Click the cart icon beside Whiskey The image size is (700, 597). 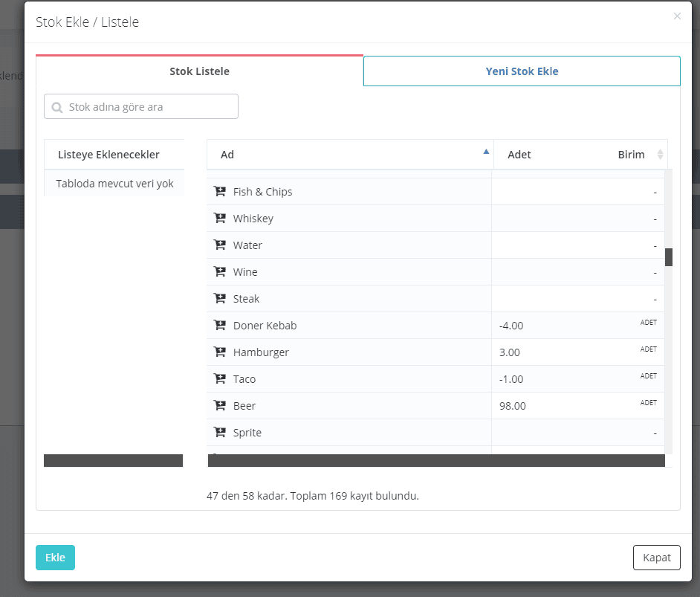[220, 219]
